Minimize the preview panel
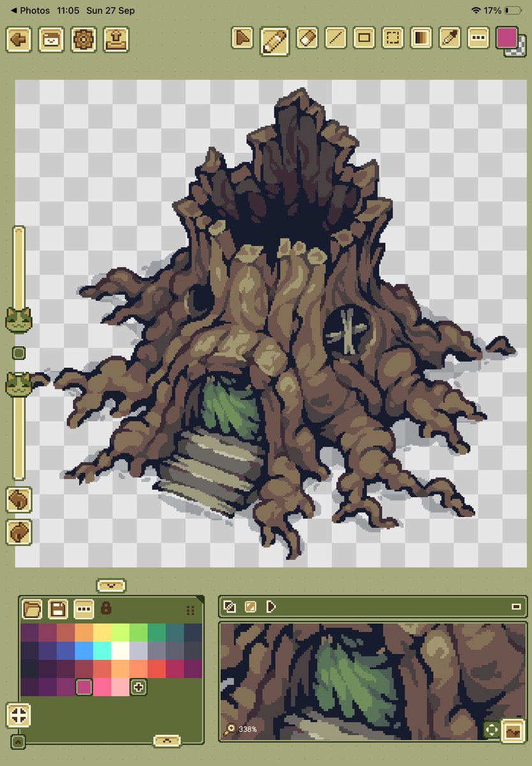This screenshot has width=532, height=766. [516, 607]
